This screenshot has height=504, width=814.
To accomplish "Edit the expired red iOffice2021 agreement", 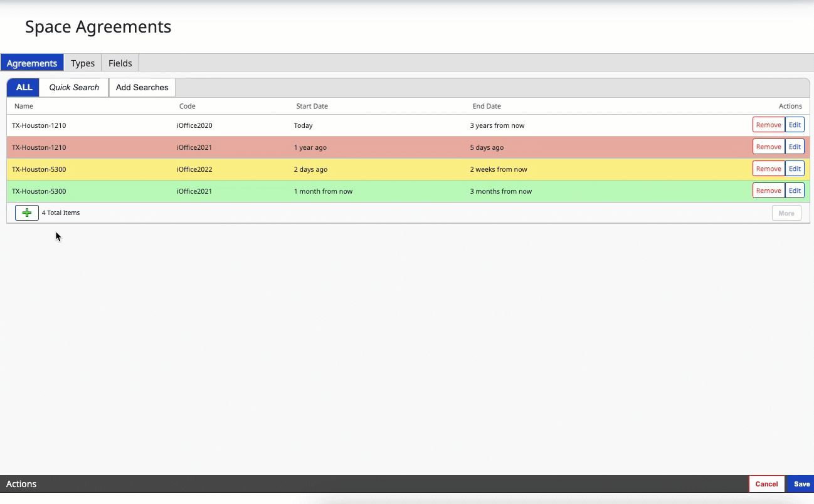I will pyautogui.click(x=795, y=146).
